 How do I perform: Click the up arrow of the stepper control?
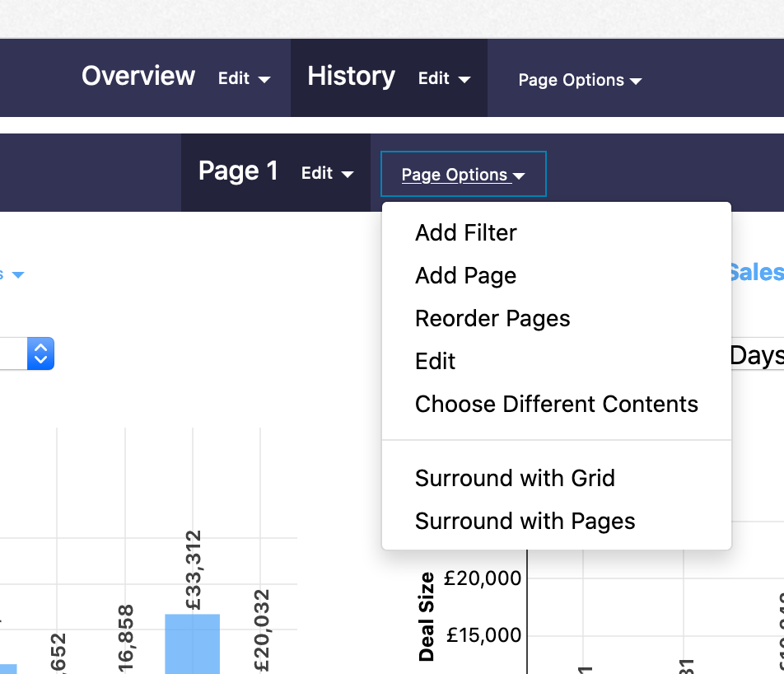point(42,349)
